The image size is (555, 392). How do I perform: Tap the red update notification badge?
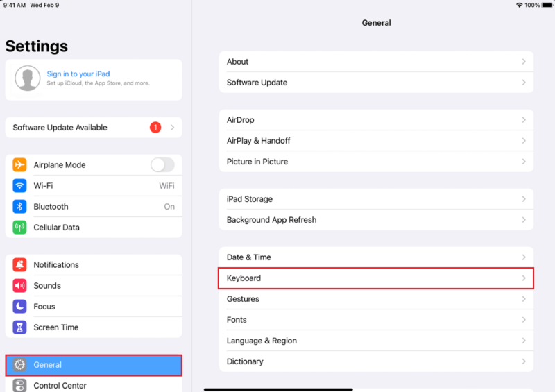(x=155, y=128)
